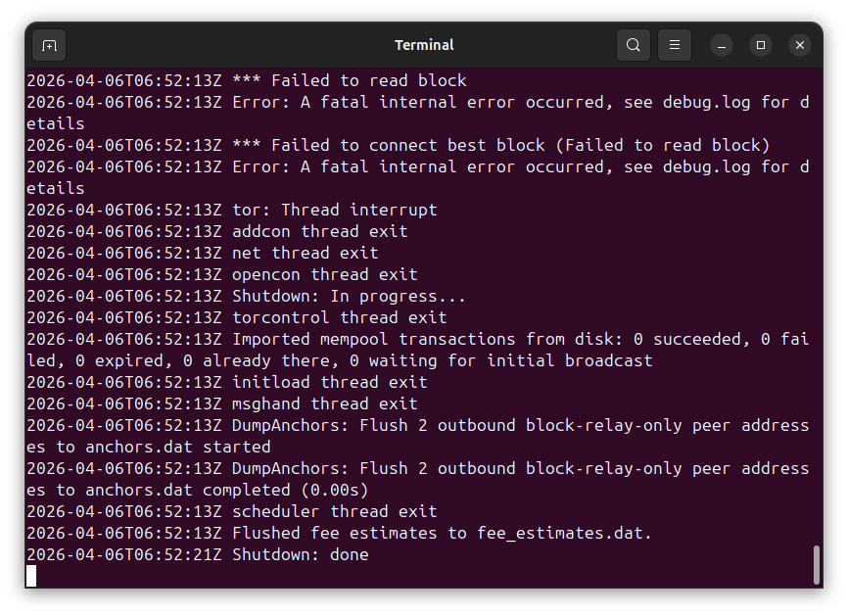Image resolution: width=848 pixels, height=616 pixels.
Task: Open the hamburger main menu
Action: click(675, 45)
